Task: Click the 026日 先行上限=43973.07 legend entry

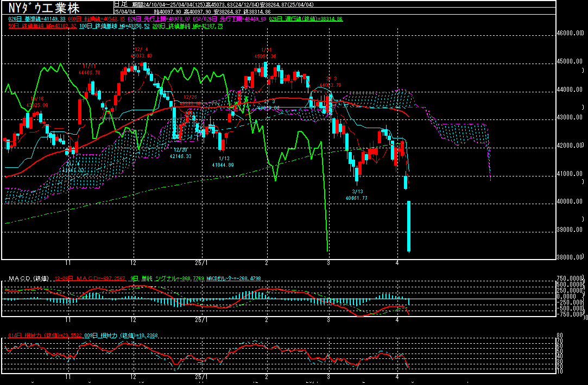Action: (159, 19)
